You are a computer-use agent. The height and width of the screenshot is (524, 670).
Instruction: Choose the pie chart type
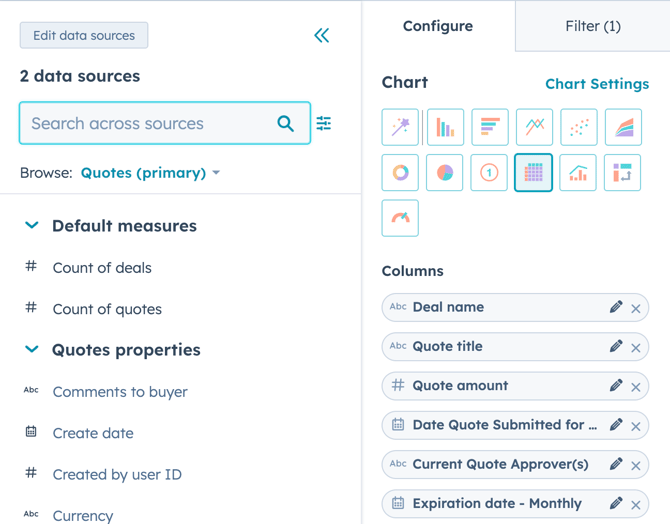click(x=445, y=172)
